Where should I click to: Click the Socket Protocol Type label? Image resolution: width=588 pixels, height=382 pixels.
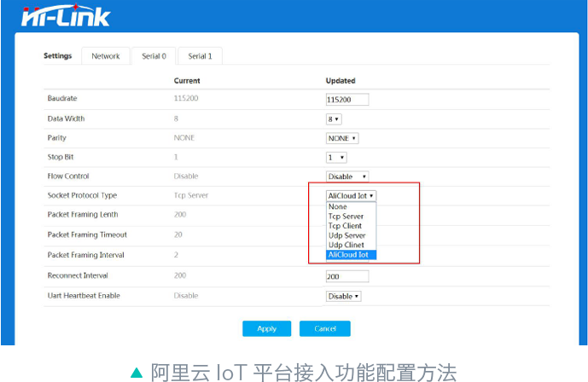[x=82, y=195]
